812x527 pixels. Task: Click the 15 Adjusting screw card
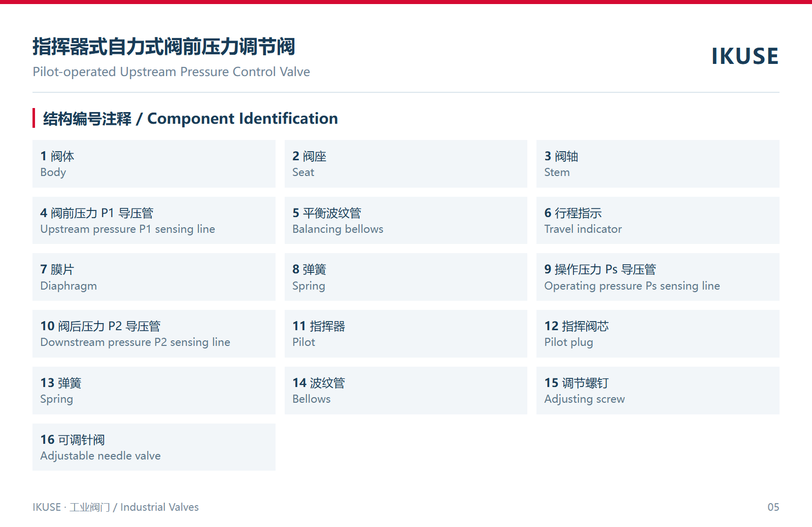pos(658,391)
